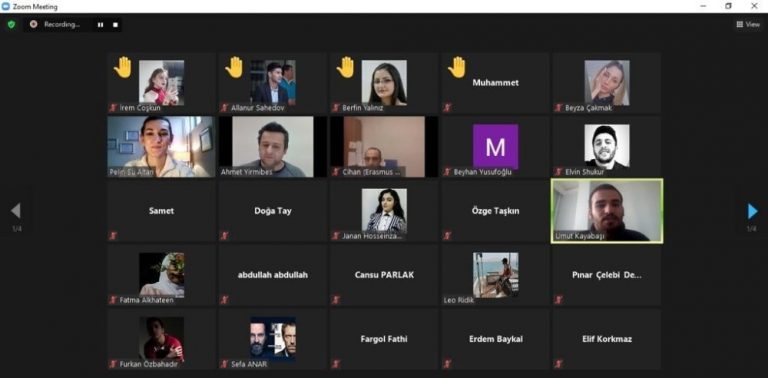Select Pelin Su Altan's video tile
The width and height of the screenshot is (768, 378).
(161, 146)
